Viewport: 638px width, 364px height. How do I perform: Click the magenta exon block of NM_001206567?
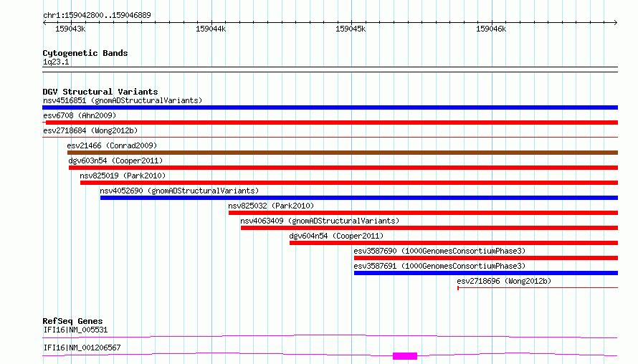tap(405, 356)
